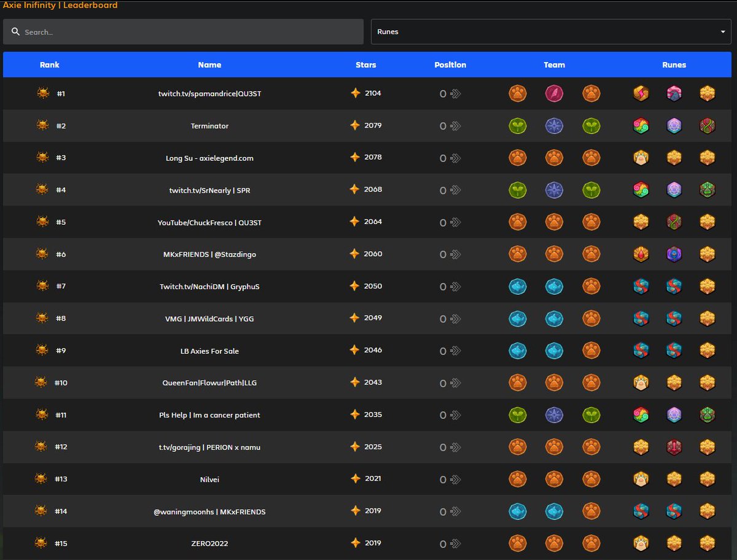This screenshot has width=737, height=560.
Task: Sort by the Stars column header
Action: point(366,64)
